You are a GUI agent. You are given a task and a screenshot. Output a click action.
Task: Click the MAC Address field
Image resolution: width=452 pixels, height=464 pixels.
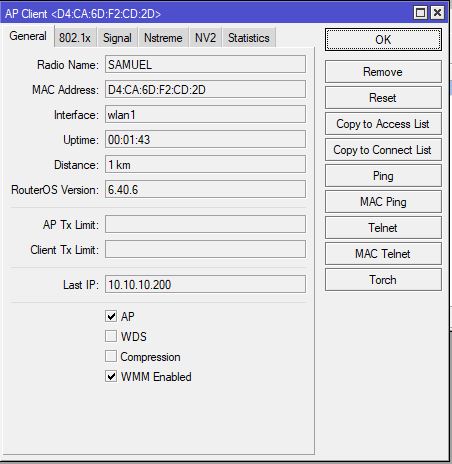tap(205, 89)
